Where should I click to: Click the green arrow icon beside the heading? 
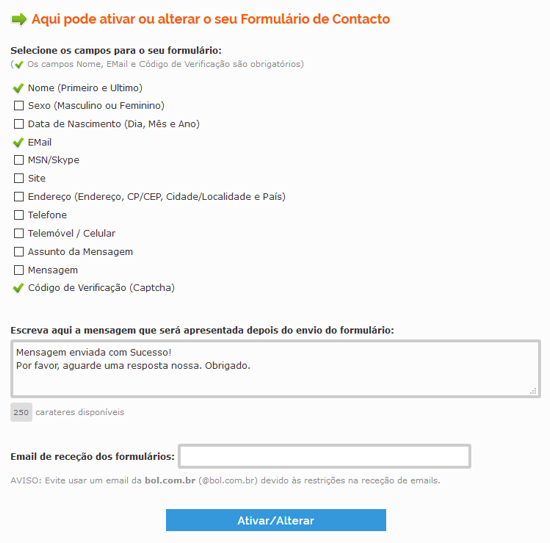[19, 19]
